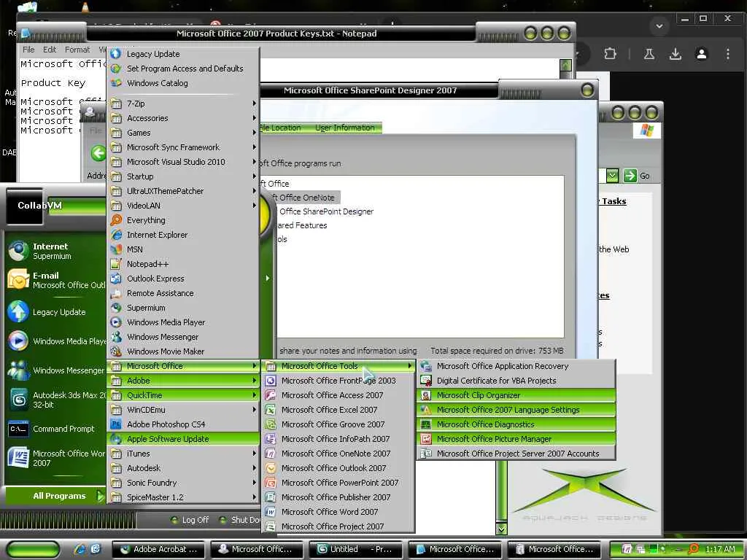Open Windows Movie Maker
Image resolution: width=747 pixels, height=560 pixels.
coord(183,351)
